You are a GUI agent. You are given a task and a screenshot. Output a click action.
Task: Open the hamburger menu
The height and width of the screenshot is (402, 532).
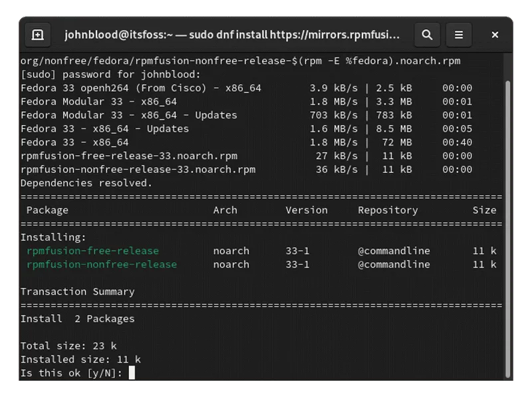point(459,35)
